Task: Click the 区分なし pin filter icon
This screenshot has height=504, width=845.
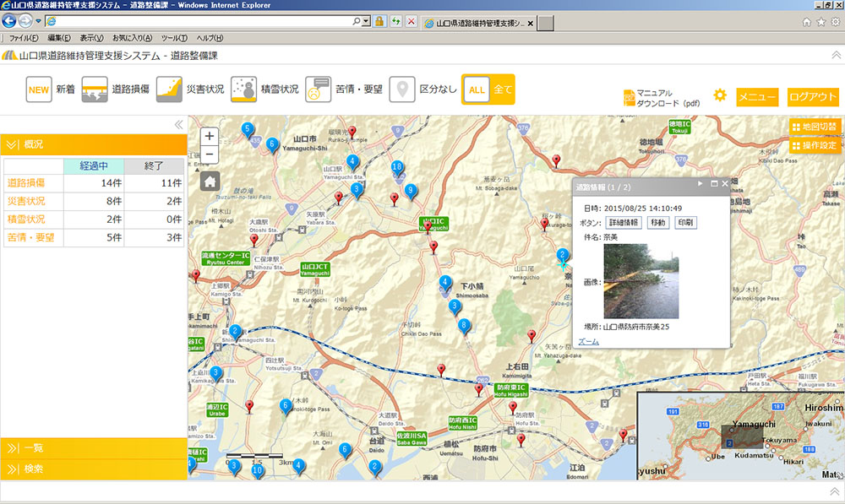Action: 402,89
